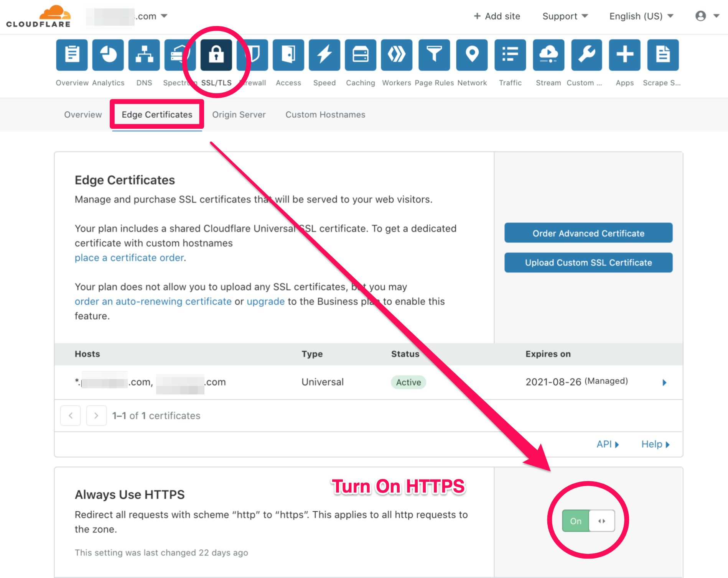
Task: Click the Add site link
Action: pos(497,16)
